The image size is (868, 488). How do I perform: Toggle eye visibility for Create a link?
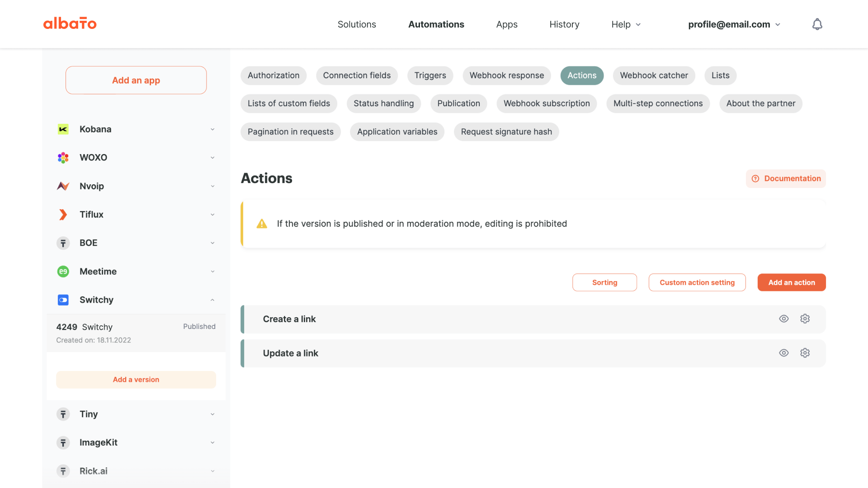(784, 319)
